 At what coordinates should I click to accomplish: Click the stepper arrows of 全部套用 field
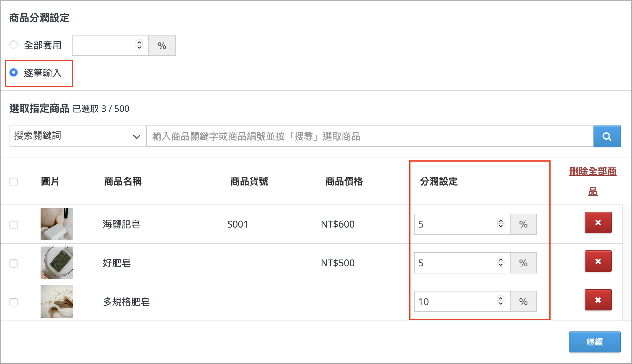click(139, 45)
